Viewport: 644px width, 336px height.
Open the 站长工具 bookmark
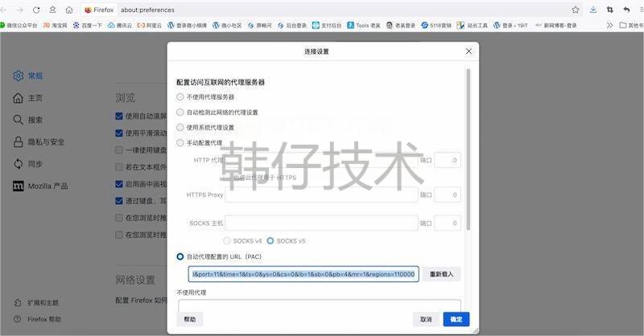pyautogui.click(x=473, y=26)
